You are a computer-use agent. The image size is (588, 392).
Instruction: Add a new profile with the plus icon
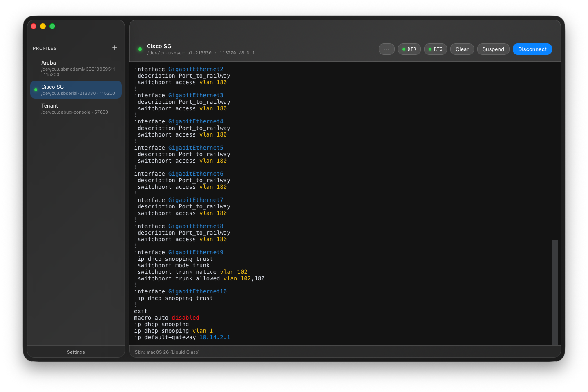[115, 48]
